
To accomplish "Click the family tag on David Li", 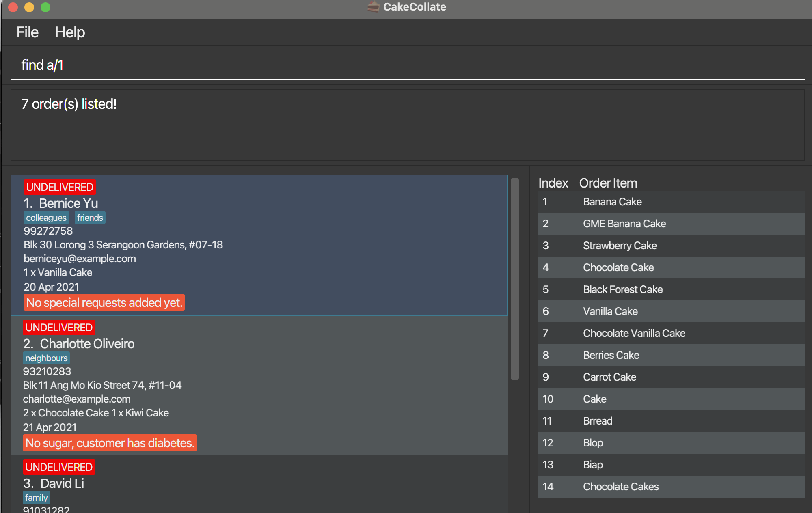I will point(36,498).
